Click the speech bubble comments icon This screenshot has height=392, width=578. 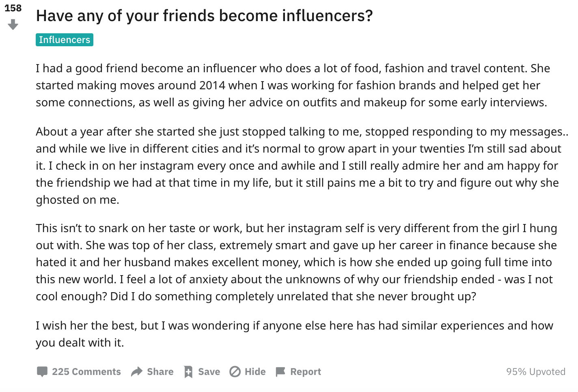[42, 372]
